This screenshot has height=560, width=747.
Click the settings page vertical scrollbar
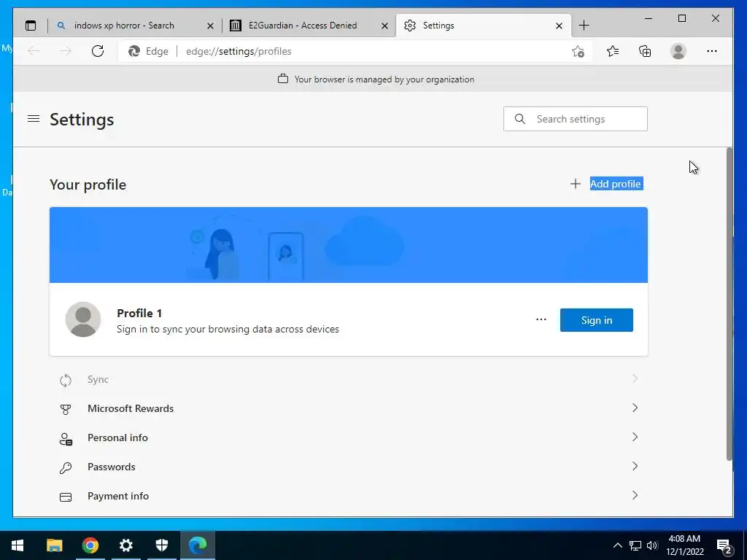click(x=729, y=305)
